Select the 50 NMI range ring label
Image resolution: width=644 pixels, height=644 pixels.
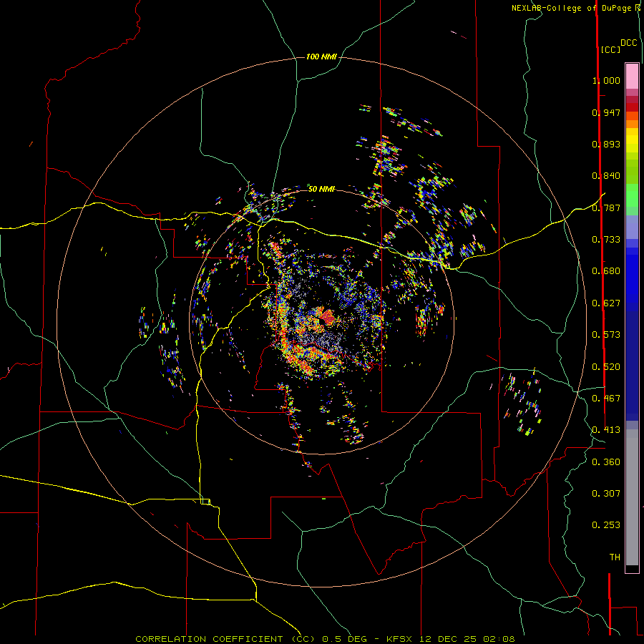click(x=321, y=189)
